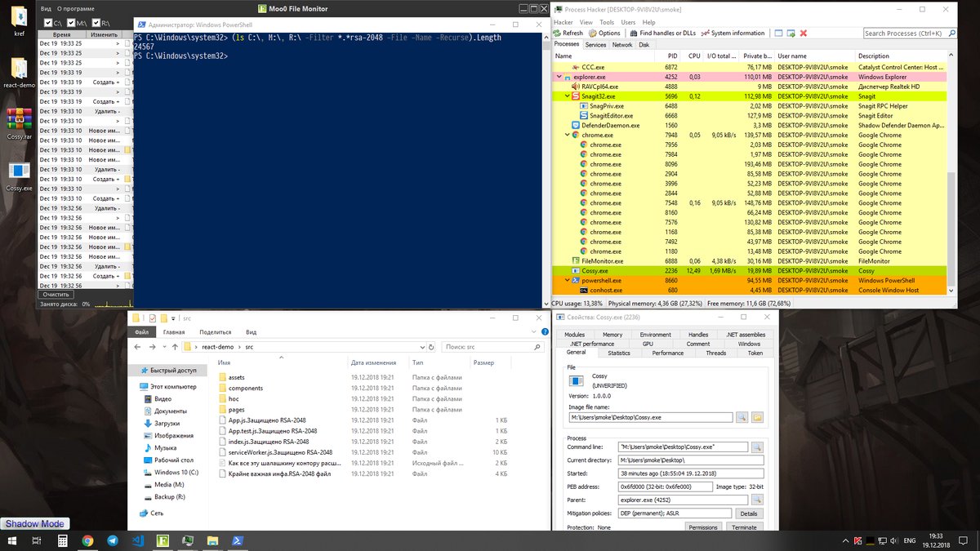Select the Cossy.exe process row

[x=749, y=271]
